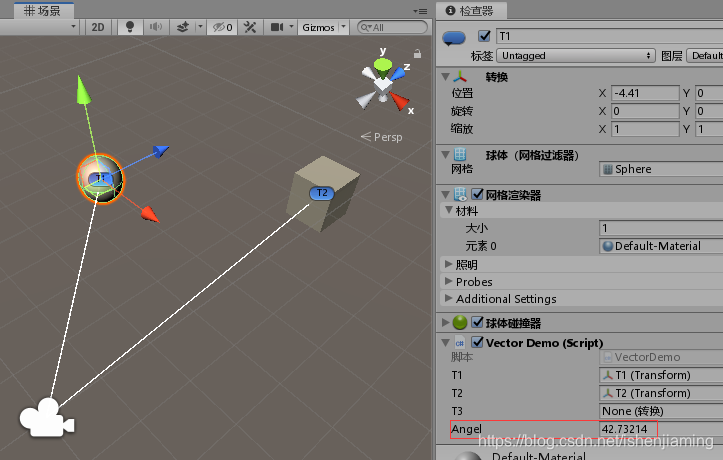
Task: Toggle scene effects layers icon
Action: 183,27
